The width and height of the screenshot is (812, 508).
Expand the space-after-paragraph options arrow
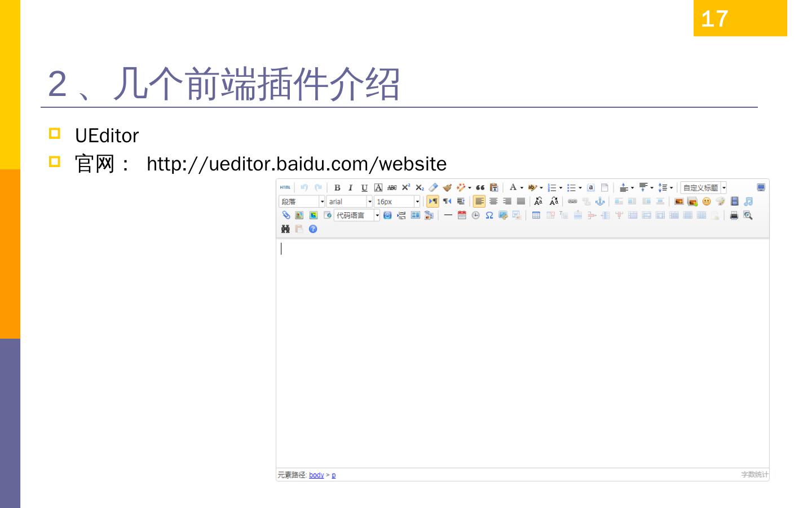(x=652, y=188)
